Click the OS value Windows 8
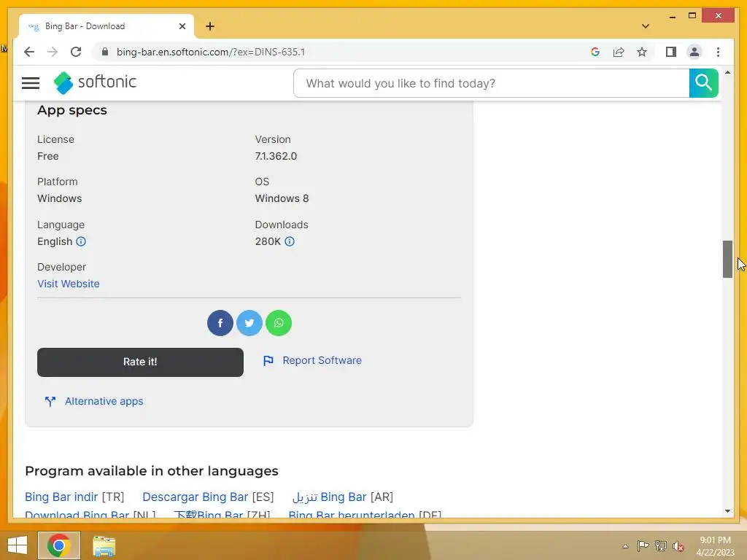This screenshot has height=560, width=747. click(x=282, y=198)
